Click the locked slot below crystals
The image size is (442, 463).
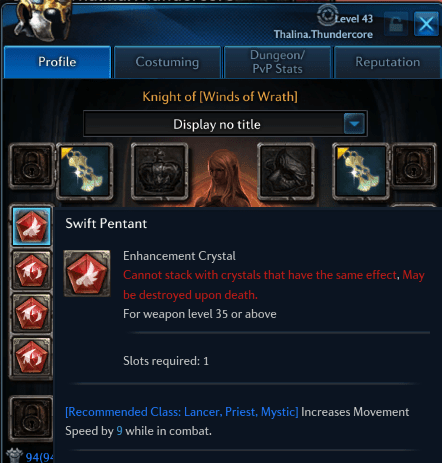32,418
